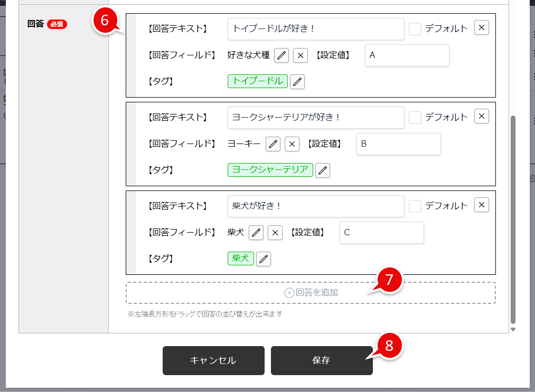Delete the トイプードルが好き answer block
This screenshot has width=535, height=392.
pos(481,27)
